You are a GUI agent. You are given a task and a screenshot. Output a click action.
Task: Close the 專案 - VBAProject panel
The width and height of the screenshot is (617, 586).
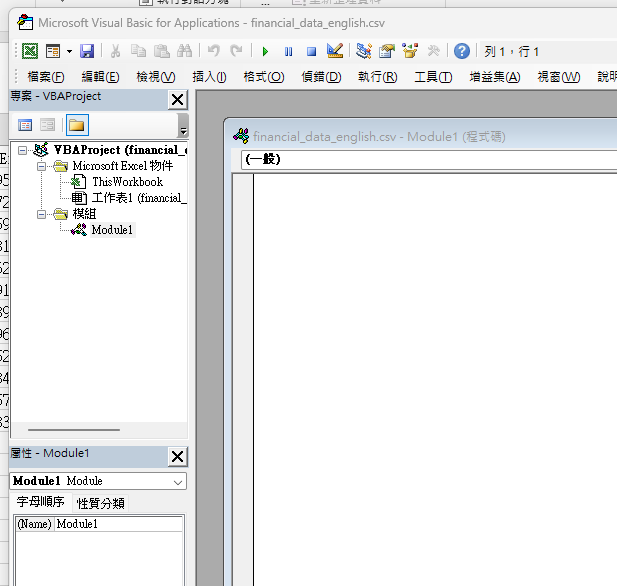click(x=177, y=100)
